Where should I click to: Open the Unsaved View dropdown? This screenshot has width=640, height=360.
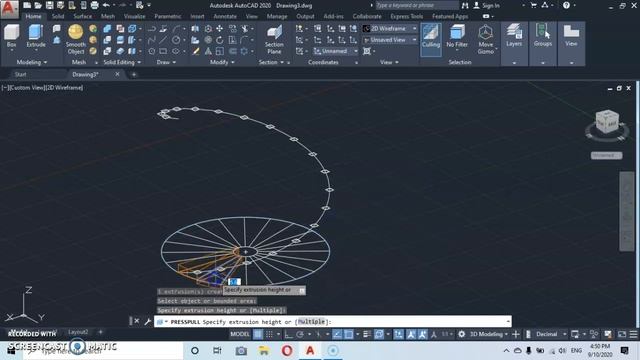390,40
